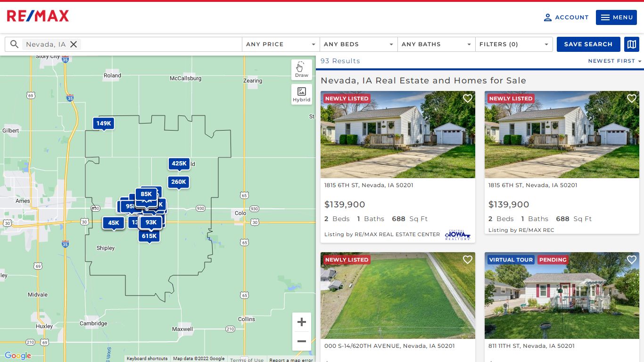Select the 93K map price marker
This screenshot has height=362, width=644.
coord(151,222)
